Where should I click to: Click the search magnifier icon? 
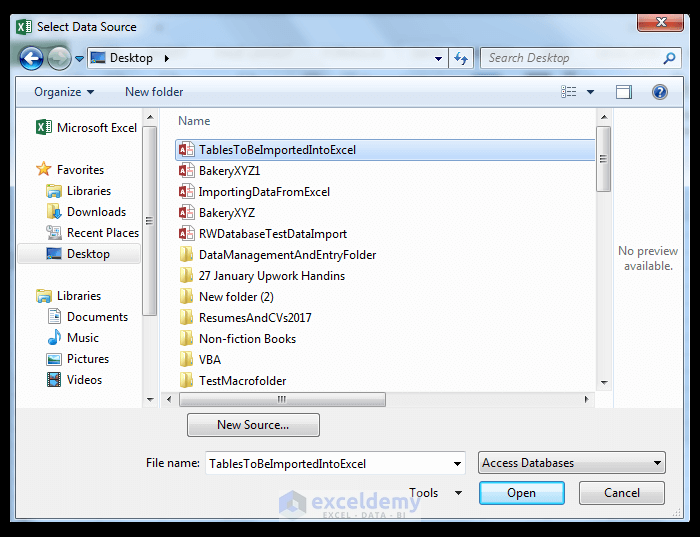click(669, 58)
